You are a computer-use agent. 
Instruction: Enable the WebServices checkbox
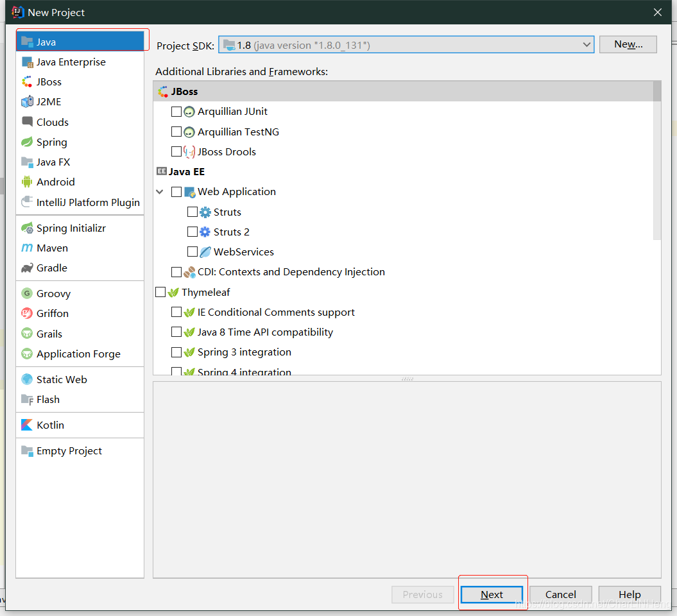[x=192, y=252]
